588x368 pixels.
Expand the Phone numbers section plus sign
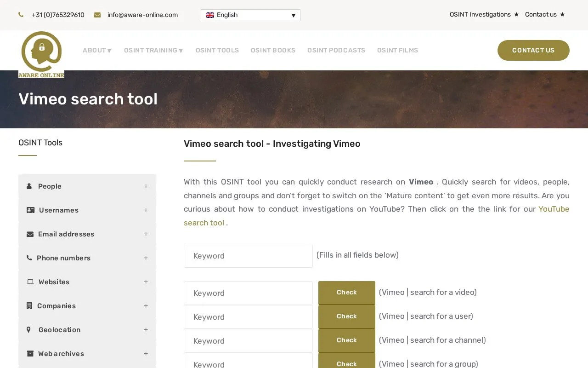[146, 258]
